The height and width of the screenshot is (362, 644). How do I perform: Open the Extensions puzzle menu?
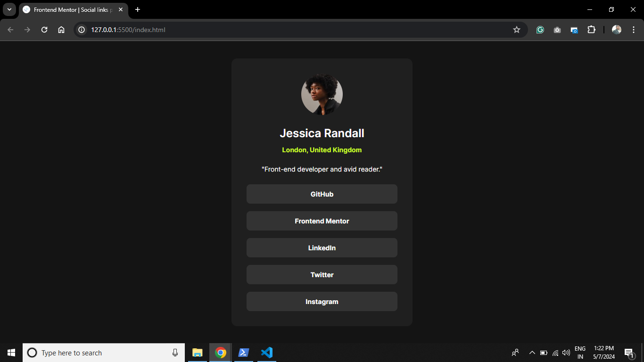pyautogui.click(x=591, y=30)
